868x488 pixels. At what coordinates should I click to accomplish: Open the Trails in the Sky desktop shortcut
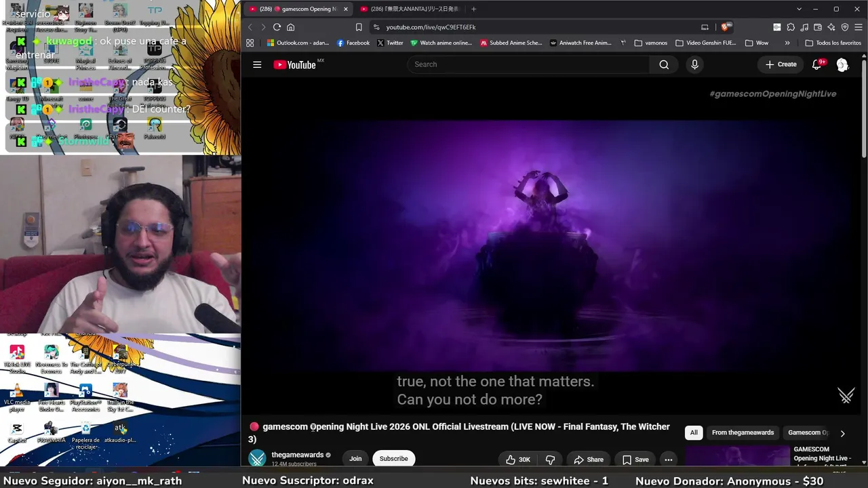pos(120,396)
